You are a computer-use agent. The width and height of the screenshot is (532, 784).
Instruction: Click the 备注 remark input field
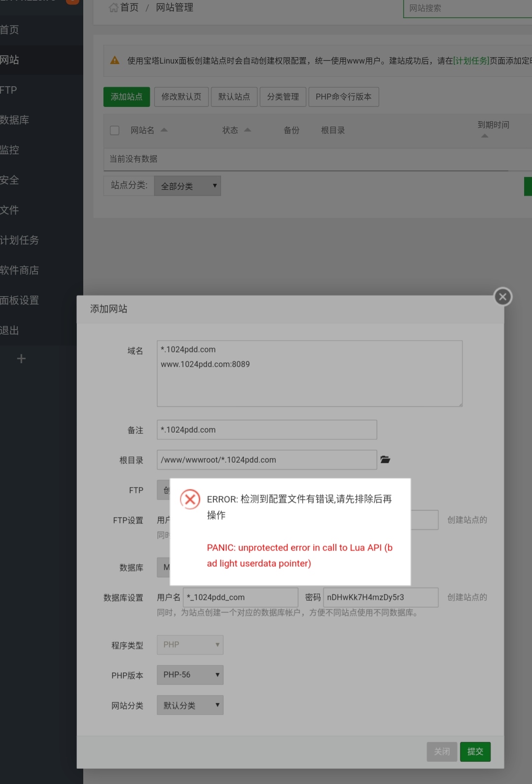[266, 430]
